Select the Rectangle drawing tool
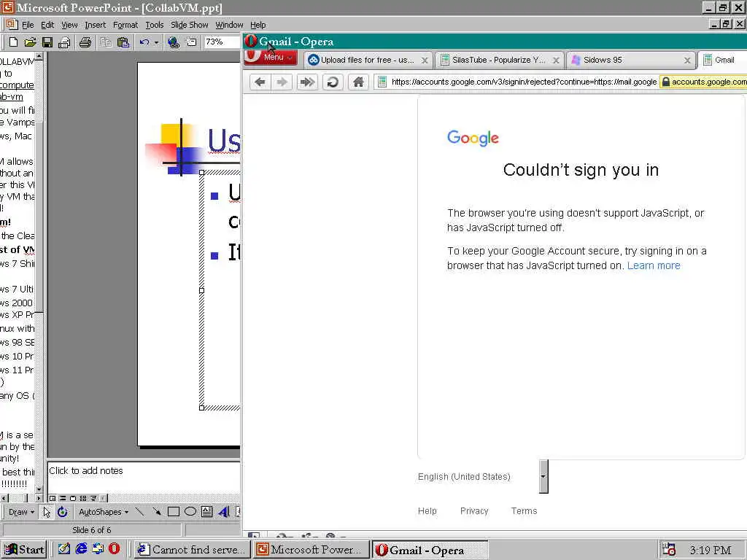The width and height of the screenshot is (747, 560). pos(174,512)
